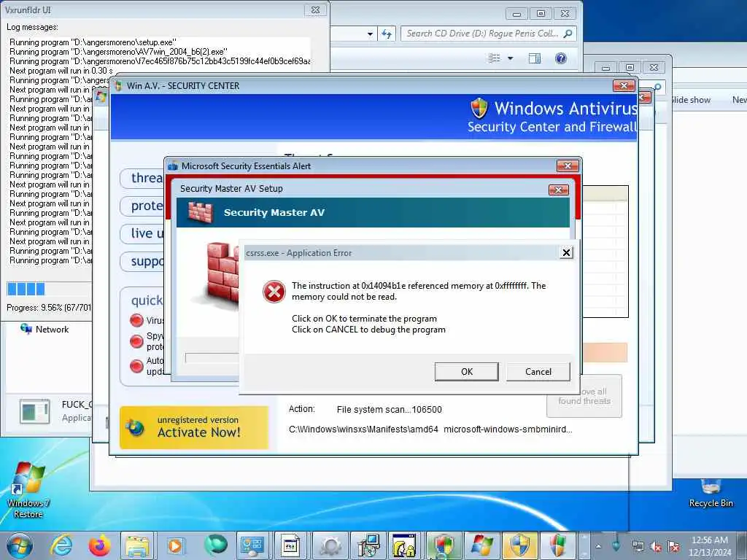Click the network tray icon
Image resolution: width=747 pixels, height=560 pixels.
(x=638, y=547)
